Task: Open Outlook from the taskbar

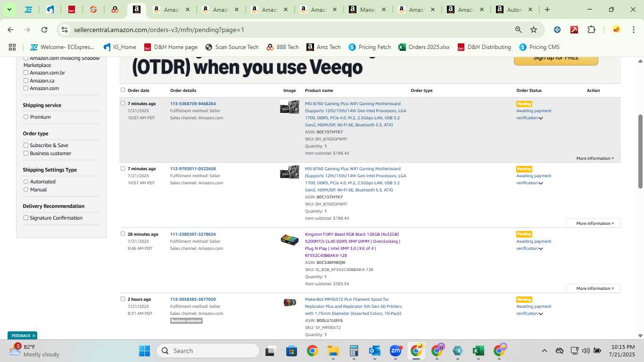Action: click(x=375, y=351)
